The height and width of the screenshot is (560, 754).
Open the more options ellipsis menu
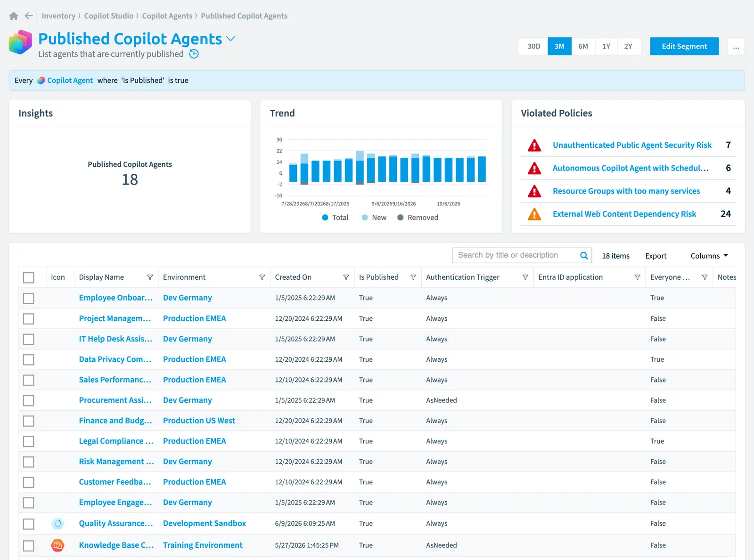(x=736, y=46)
